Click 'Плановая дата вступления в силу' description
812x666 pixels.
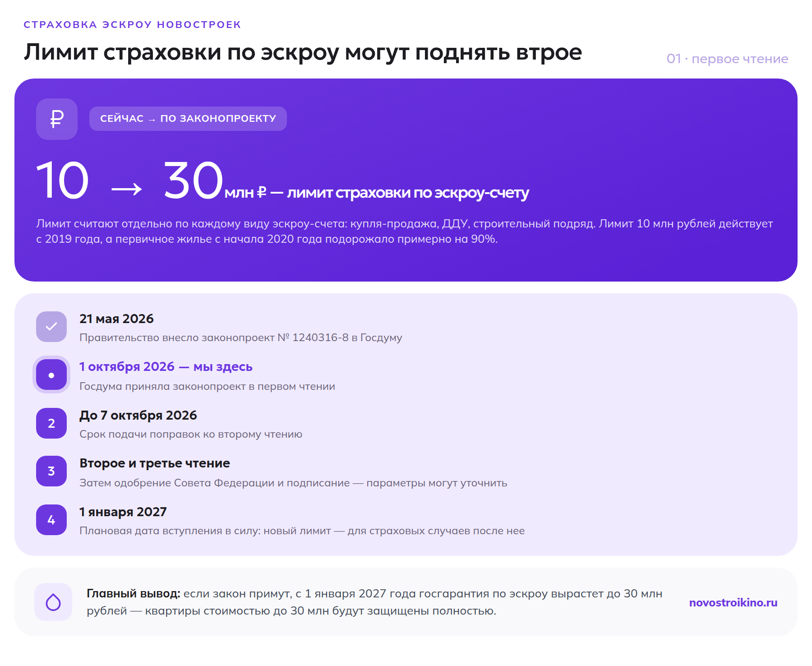(302, 531)
